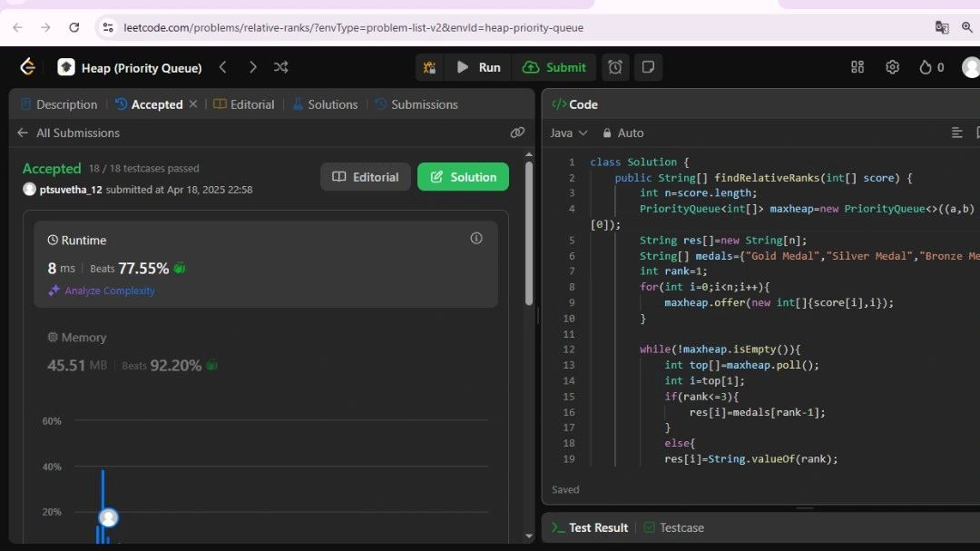Click the submission panel scrollbar
Viewport: 980px width, 551px height.
[529, 234]
